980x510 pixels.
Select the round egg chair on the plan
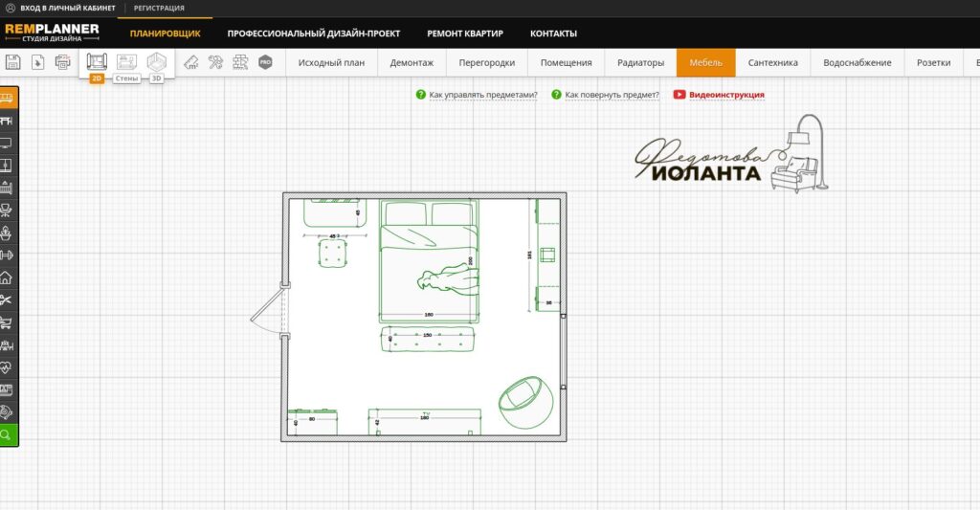(x=526, y=403)
